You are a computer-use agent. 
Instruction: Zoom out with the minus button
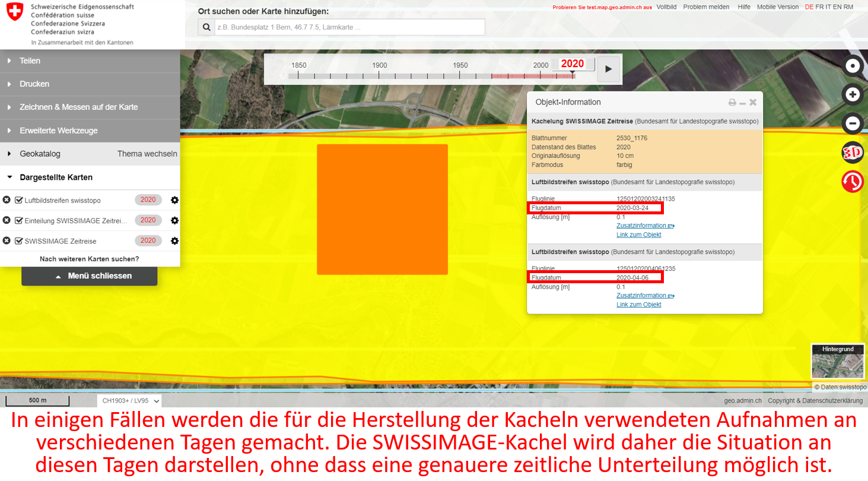coord(853,124)
